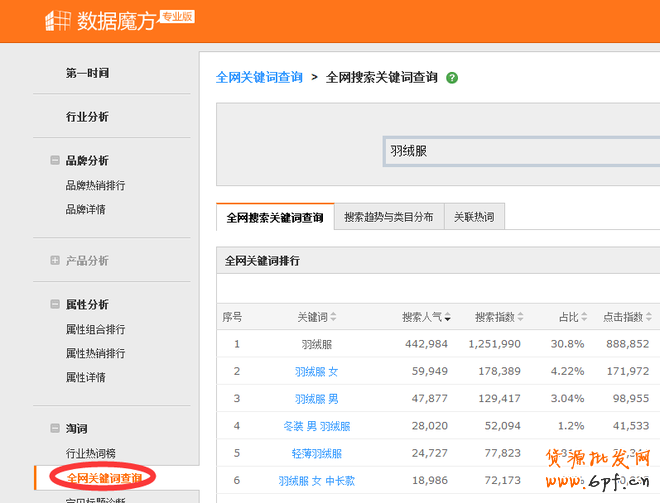This screenshot has width=660, height=503.
Task: Expand the 产品分析 section
Action: [55, 261]
